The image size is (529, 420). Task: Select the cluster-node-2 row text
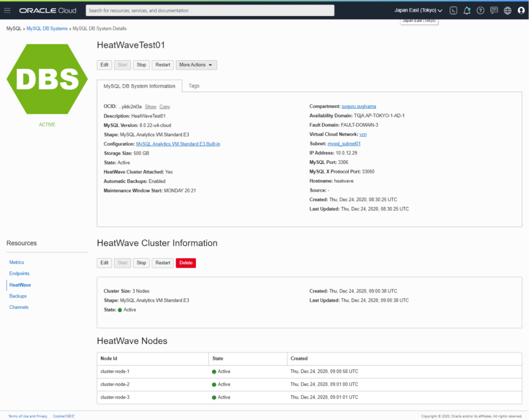tap(115, 384)
